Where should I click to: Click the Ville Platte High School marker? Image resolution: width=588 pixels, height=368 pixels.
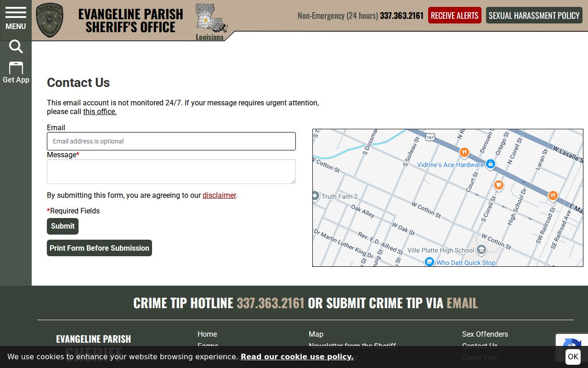coord(481,250)
